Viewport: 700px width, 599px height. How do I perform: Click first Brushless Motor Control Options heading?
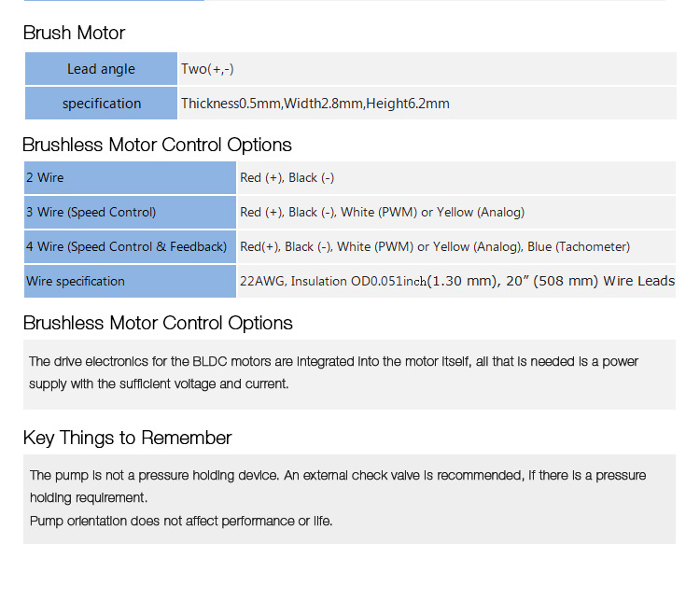point(157,145)
